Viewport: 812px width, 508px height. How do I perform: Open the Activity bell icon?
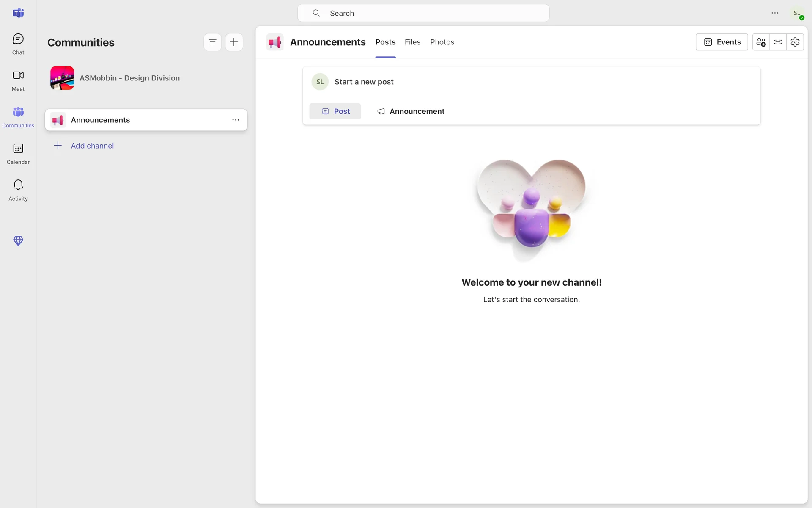[18, 190]
